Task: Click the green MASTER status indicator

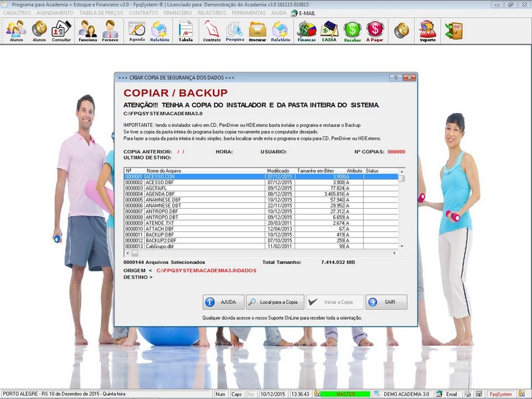Action: coord(345,394)
